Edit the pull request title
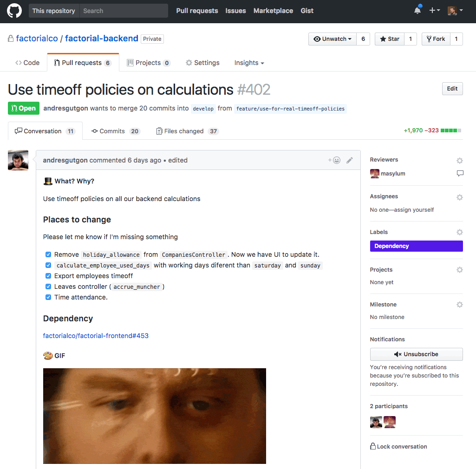This screenshot has height=469, width=476. [452, 89]
